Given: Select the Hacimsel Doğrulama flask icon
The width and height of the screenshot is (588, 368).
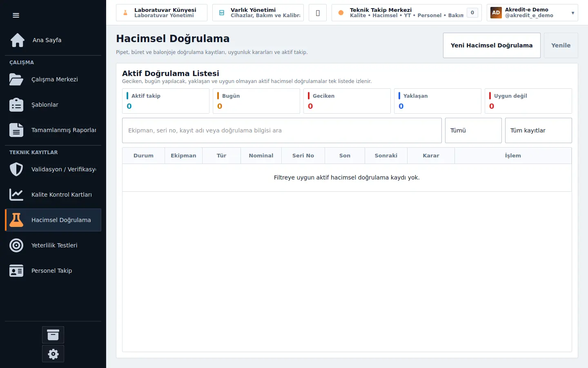Looking at the screenshot, I should click(16, 220).
